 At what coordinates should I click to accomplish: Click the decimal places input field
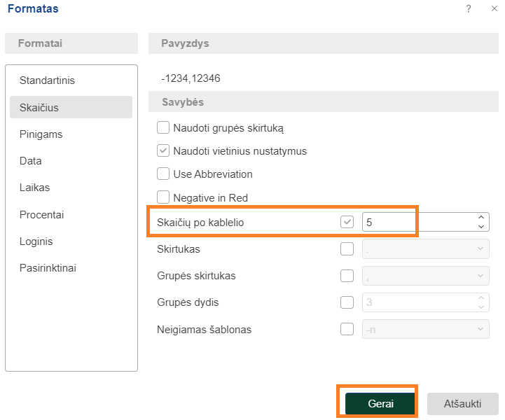click(x=417, y=222)
